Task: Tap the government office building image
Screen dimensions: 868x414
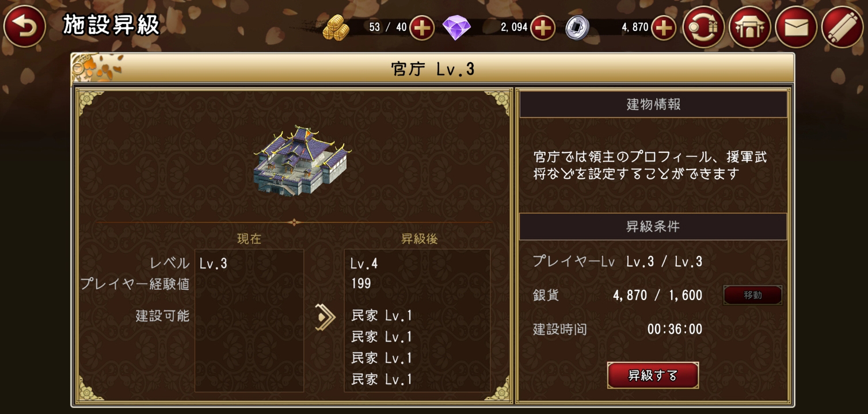Action: 302,160
